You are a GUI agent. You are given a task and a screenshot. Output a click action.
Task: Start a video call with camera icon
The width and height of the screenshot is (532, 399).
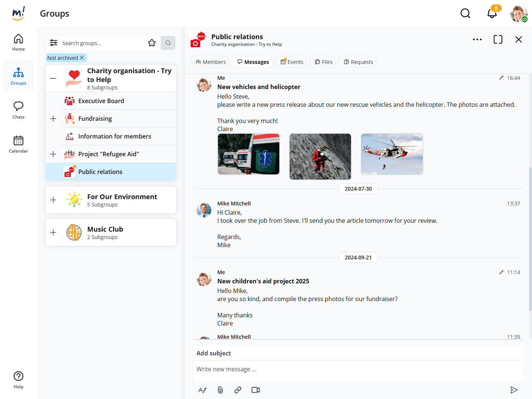[x=256, y=390]
